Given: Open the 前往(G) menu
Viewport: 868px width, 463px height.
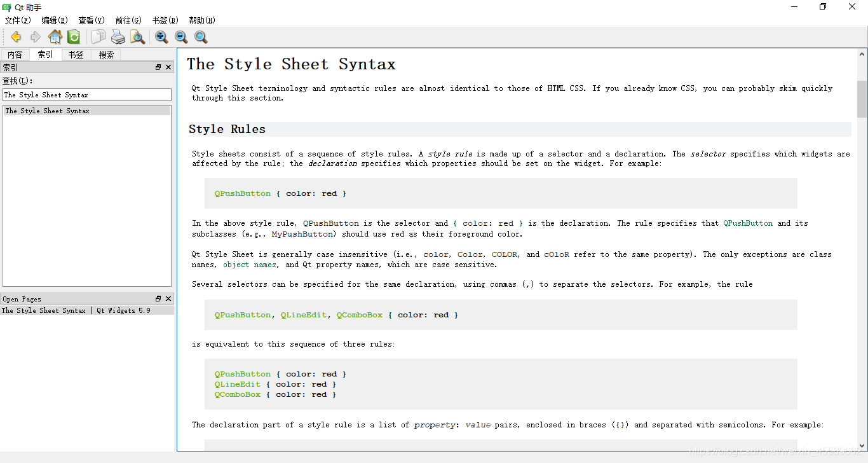Looking at the screenshot, I should 128,20.
